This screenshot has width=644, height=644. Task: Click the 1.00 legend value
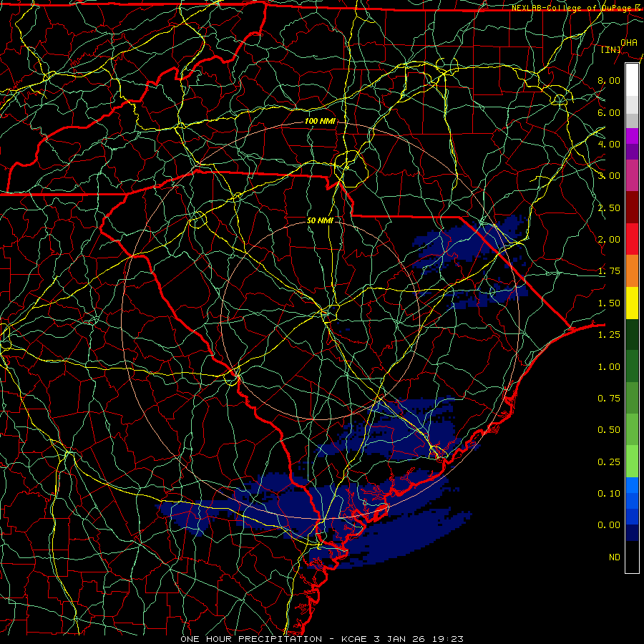point(609,367)
